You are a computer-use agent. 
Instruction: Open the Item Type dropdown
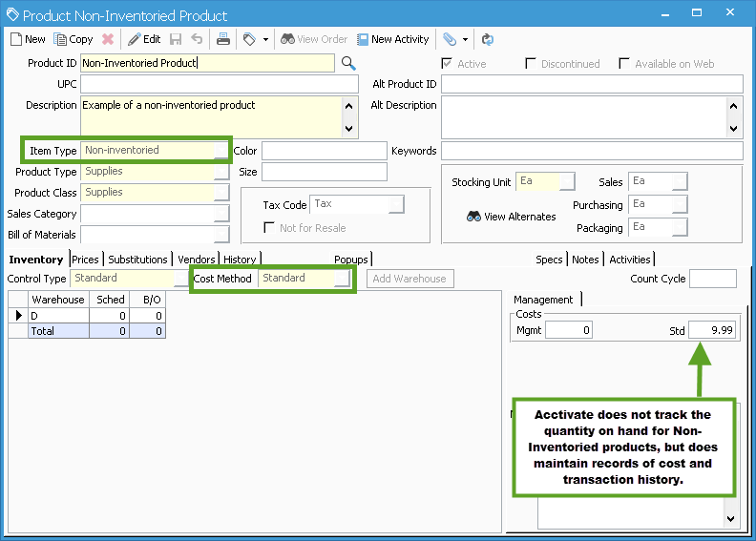[220, 151]
